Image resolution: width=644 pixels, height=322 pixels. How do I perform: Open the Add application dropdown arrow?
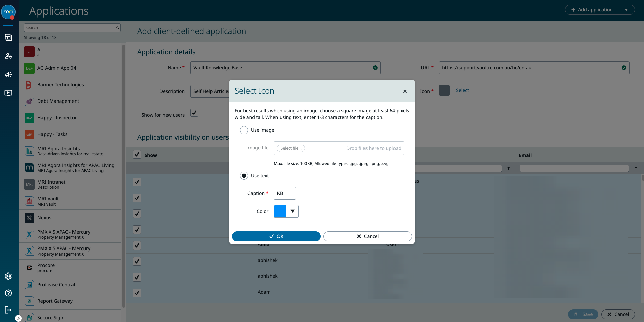coord(627,10)
